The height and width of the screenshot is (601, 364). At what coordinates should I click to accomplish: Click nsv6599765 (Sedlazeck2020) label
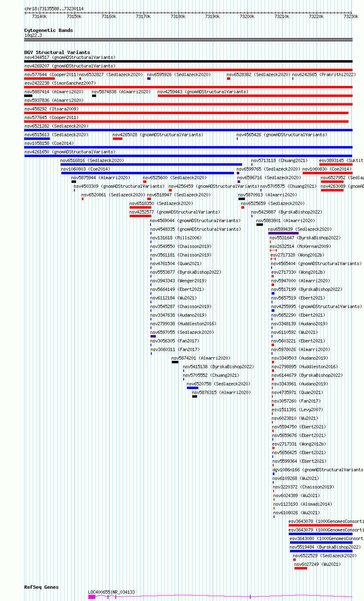click(x=268, y=169)
